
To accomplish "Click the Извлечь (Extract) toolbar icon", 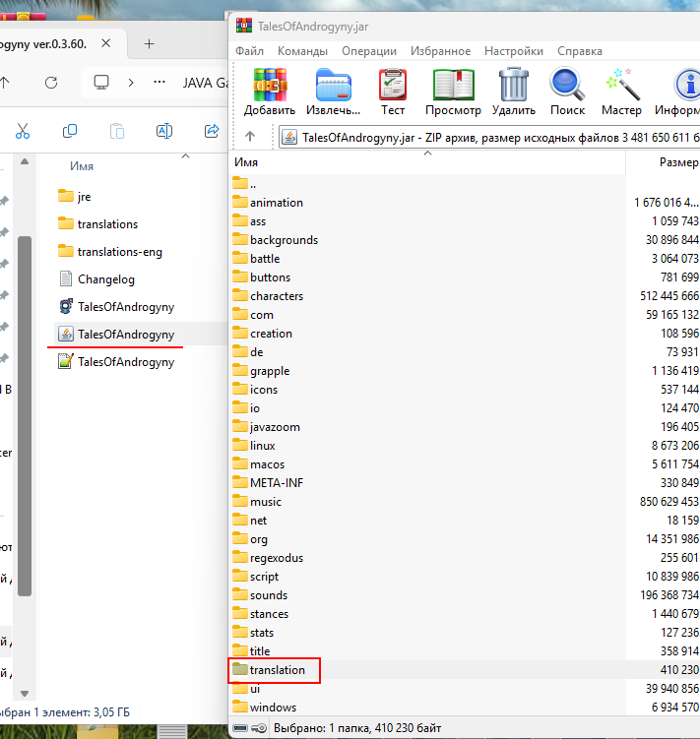I will pyautogui.click(x=333, y=86).
